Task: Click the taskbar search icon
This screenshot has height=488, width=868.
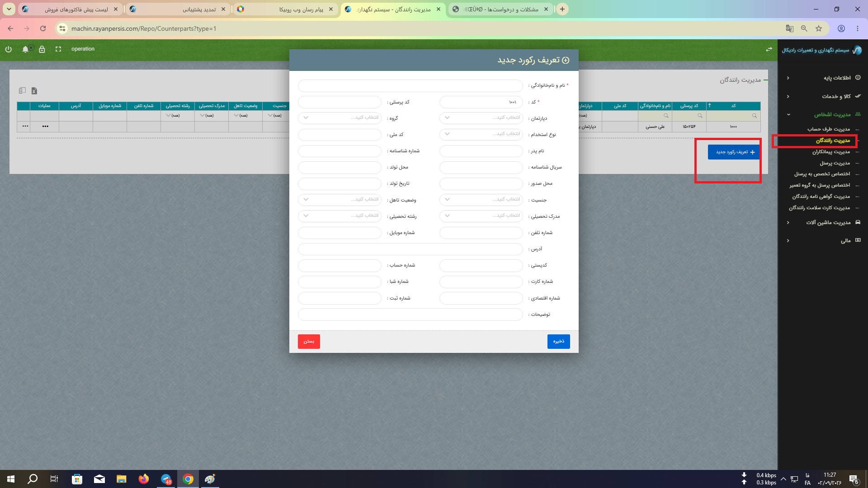Action: tap(33, 479)
